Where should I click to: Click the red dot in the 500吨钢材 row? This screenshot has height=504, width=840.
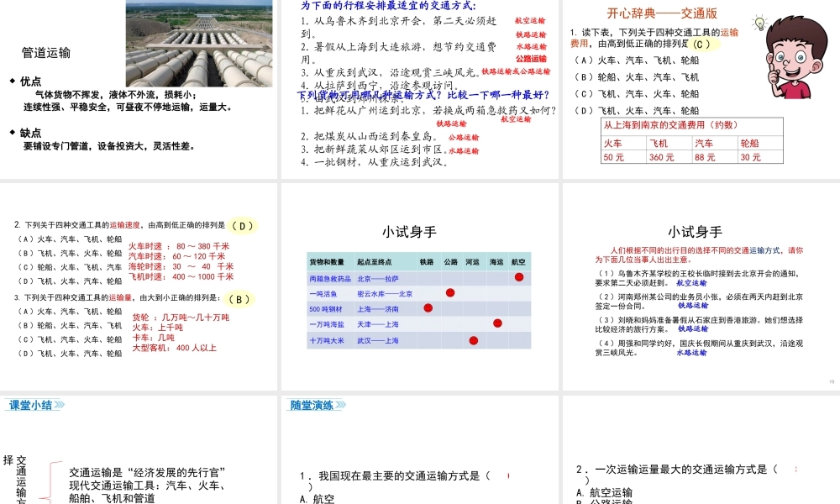[x=428, y=308]
